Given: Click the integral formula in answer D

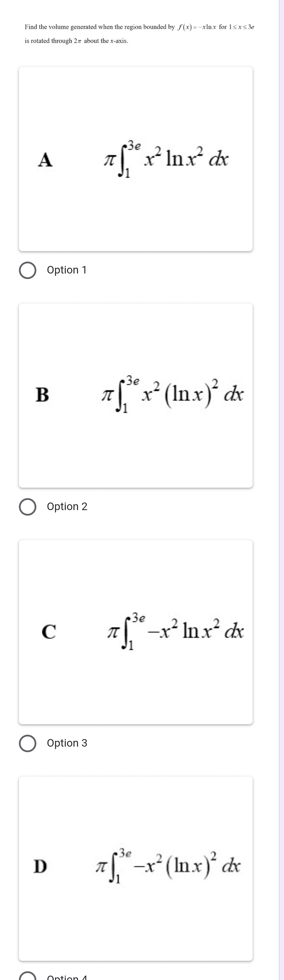Looking at the screenshot, I should coord(168,867).
